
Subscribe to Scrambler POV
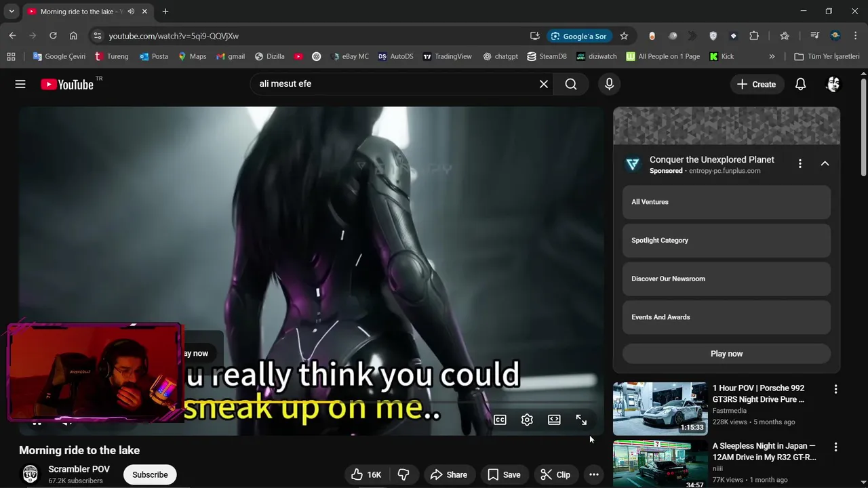150,474
